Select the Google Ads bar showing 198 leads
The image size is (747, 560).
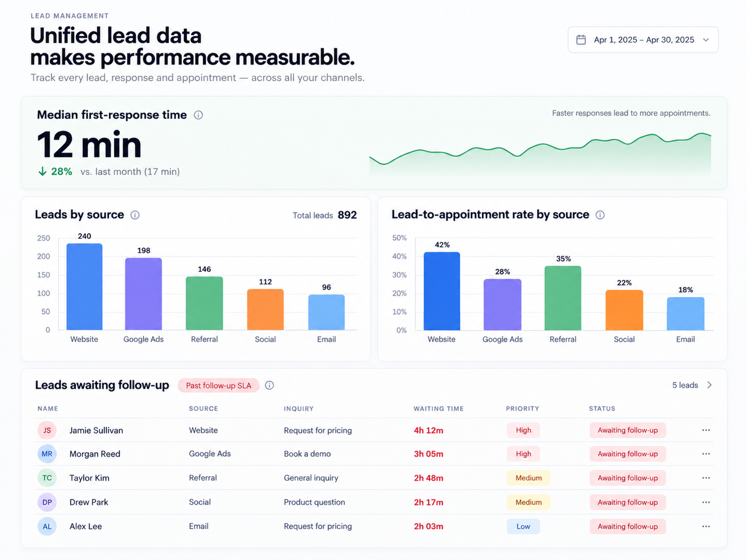144,294
